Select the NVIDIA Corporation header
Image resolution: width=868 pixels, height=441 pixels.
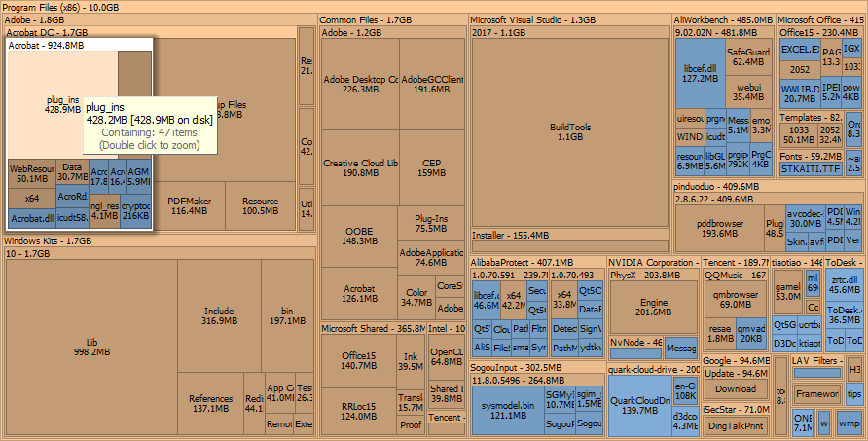(x=653, y=262)
